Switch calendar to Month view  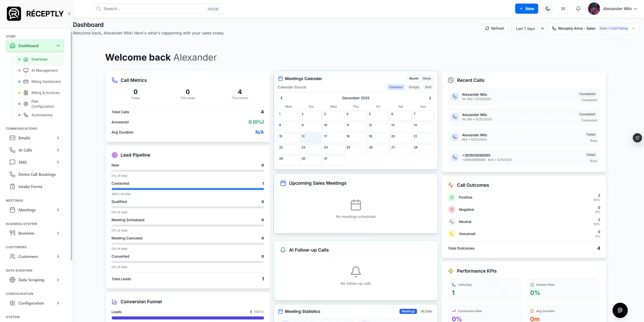click(x=414, y=79)
